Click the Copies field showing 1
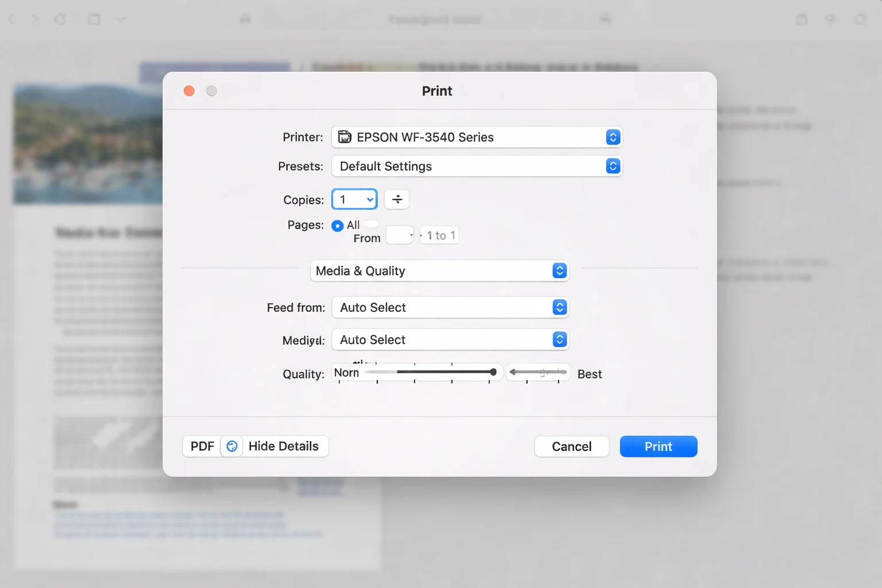Image resolution: width=882 pixels, height=588 pixels. click(354, 199)
